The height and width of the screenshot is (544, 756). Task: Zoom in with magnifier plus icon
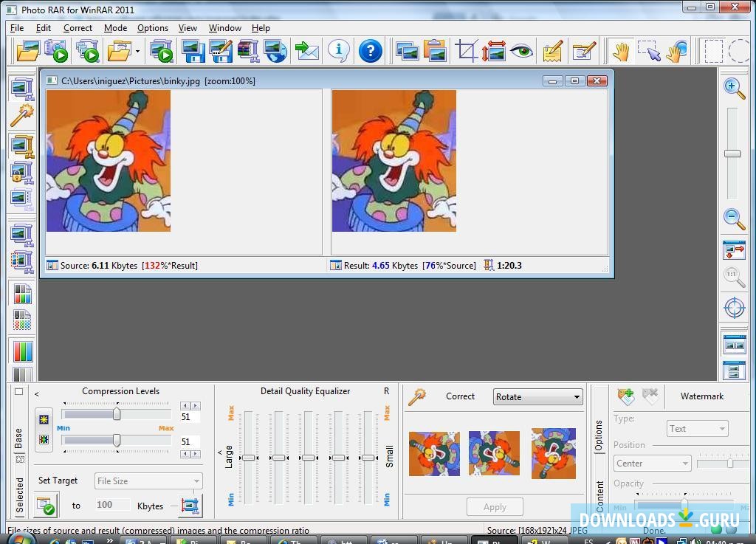(x=734, y=89)
